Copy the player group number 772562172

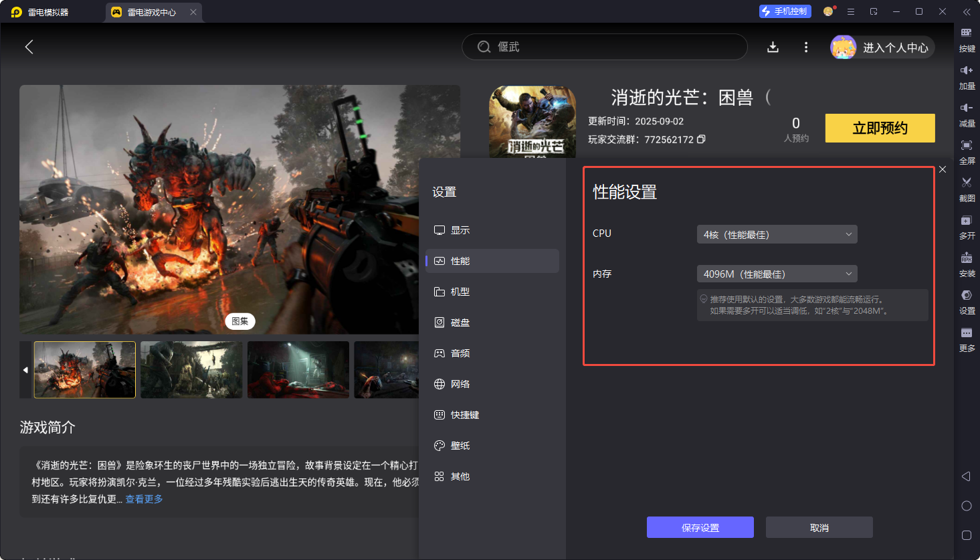pos(701,139)
